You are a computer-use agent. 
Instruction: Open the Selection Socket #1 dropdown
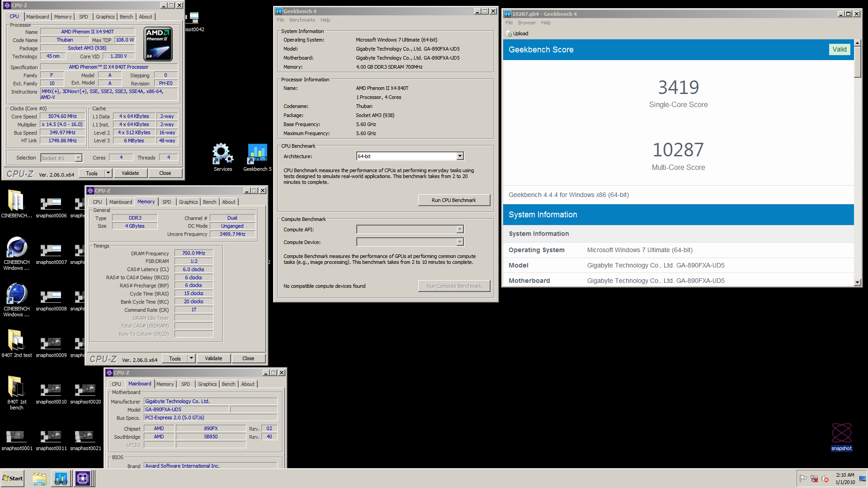(x=78, y=158)
